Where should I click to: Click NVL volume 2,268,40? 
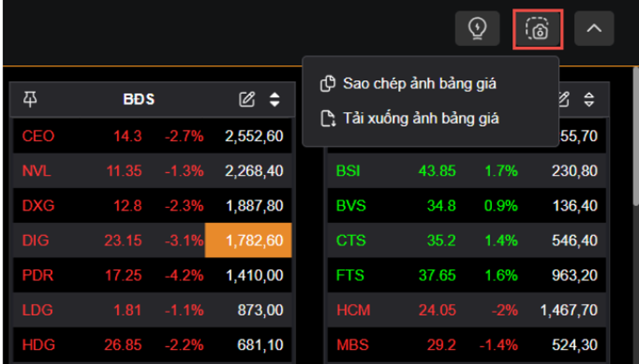(254, 171)
